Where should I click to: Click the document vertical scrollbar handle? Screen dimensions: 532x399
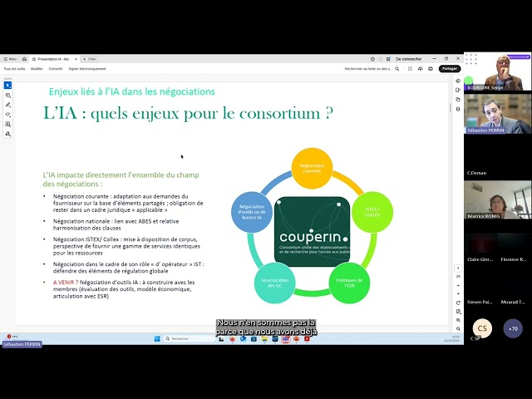[x=451, y=108]
